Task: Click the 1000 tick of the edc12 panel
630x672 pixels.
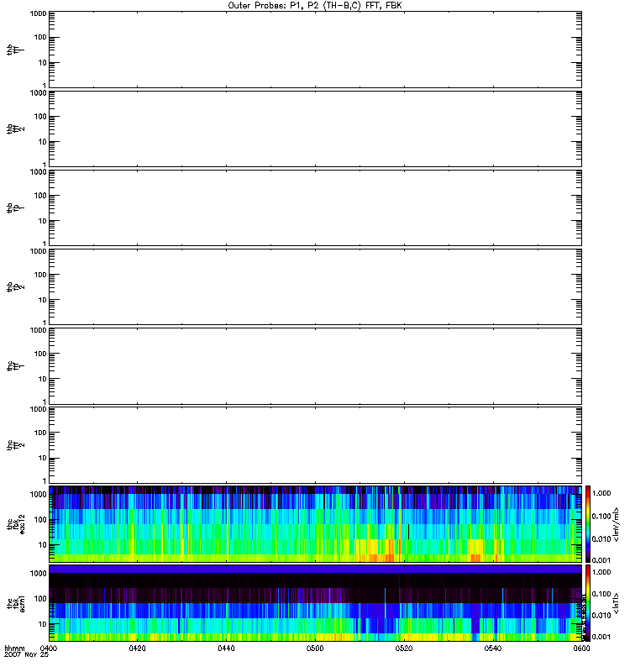Action: (38, 494)
